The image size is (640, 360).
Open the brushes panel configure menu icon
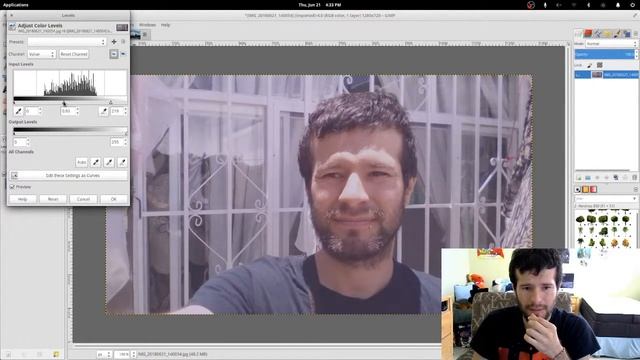point(635,189)
